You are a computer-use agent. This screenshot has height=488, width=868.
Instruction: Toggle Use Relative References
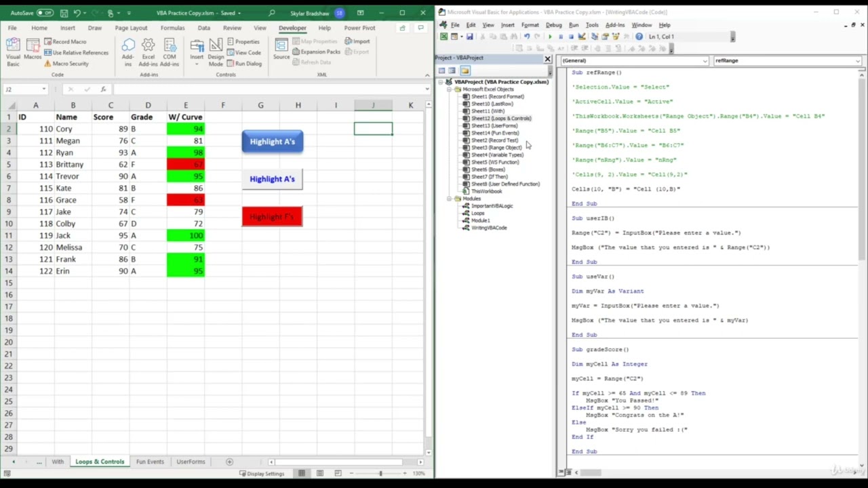click(x=76, y=52)
